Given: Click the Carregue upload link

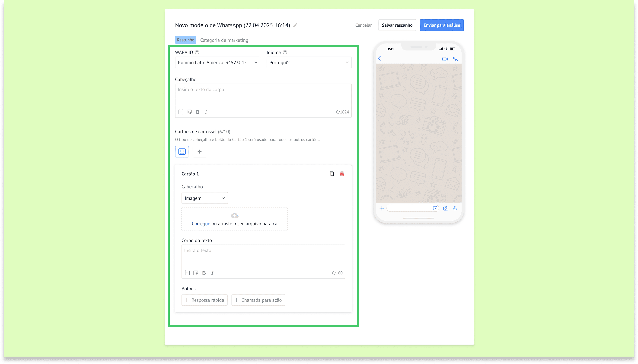Looking at the screenshot, I should point(201,224).
